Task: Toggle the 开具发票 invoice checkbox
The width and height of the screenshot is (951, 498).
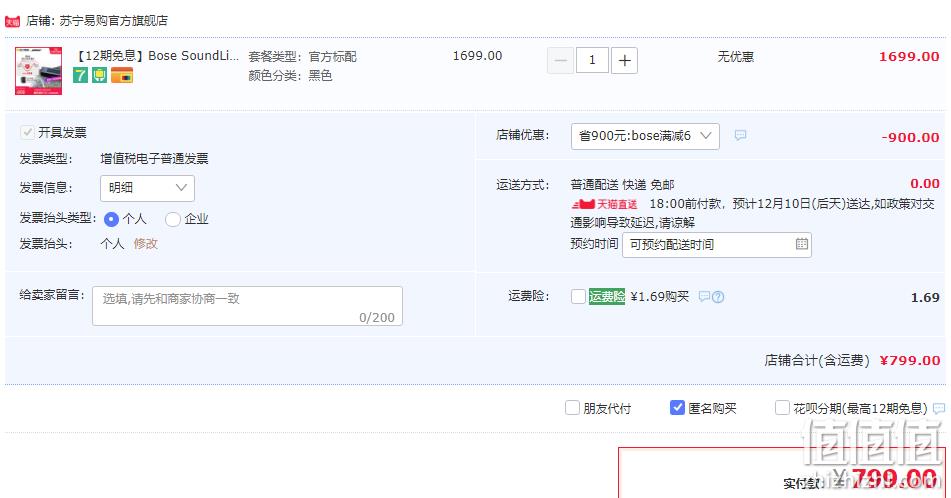Action: (27, 132)
